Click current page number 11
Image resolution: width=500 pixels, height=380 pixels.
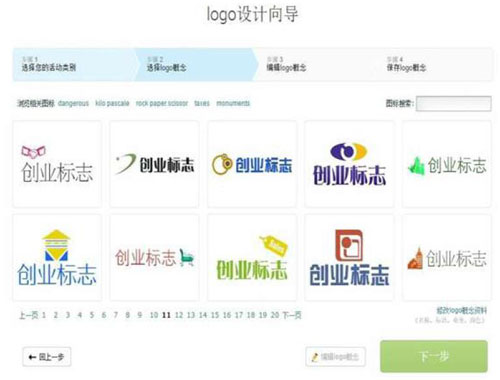166,315
